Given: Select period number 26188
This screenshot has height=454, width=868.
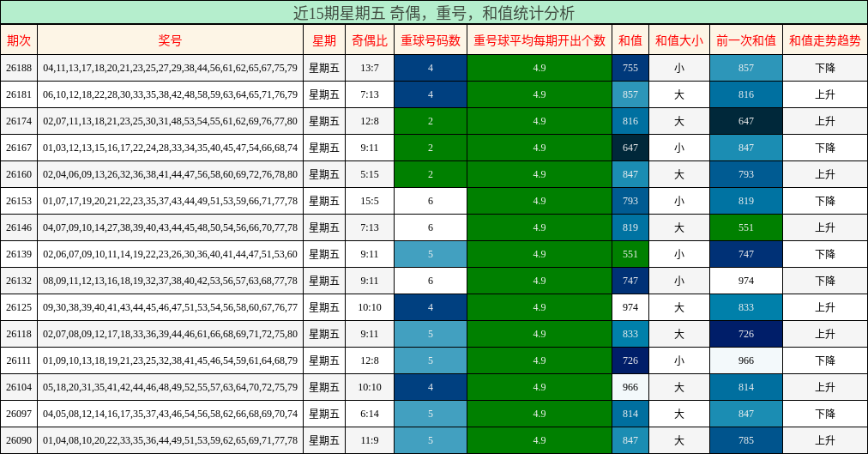Looking at the screenshot, I should [x=19, y=68].
